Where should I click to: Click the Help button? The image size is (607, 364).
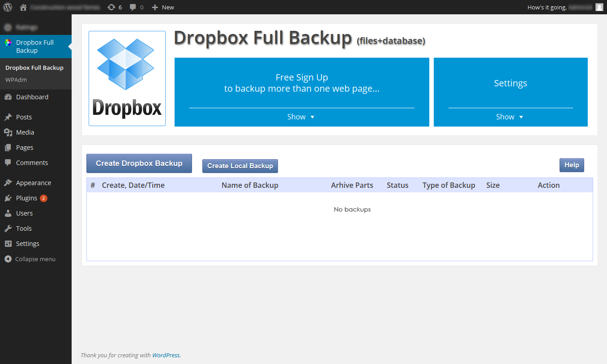coord(572,165)
